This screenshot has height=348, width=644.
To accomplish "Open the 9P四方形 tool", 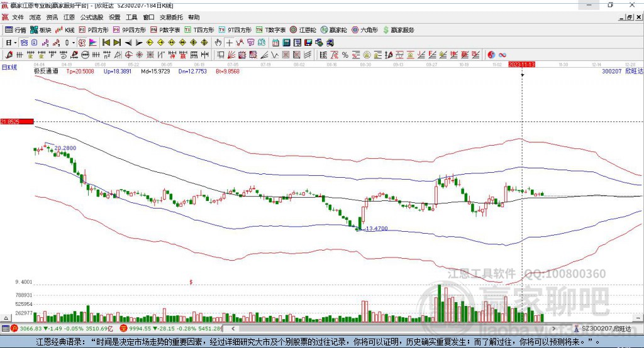I will tap(130, 30).
